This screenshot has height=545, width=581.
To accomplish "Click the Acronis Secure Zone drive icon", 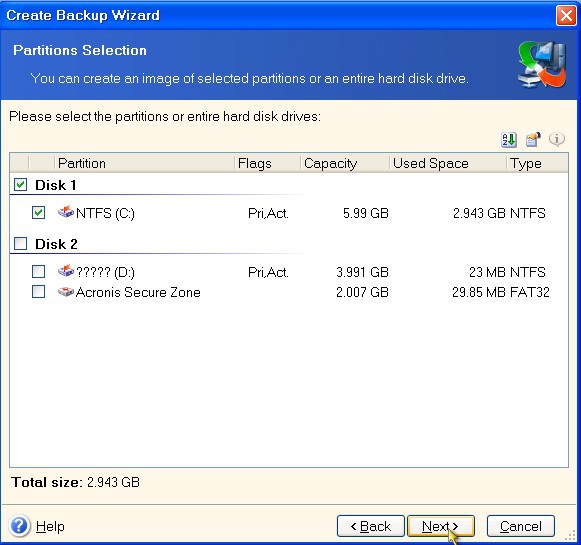I will tap(66, 292).
